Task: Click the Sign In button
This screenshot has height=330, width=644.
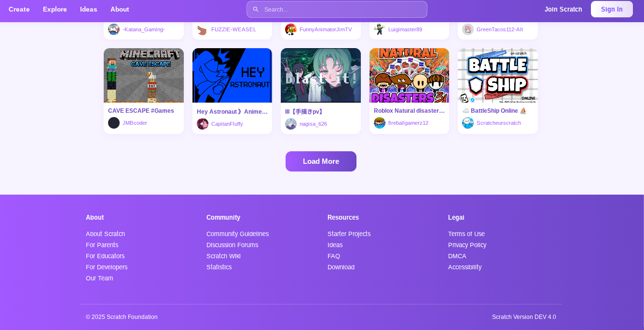Action: tap(612, 9)
